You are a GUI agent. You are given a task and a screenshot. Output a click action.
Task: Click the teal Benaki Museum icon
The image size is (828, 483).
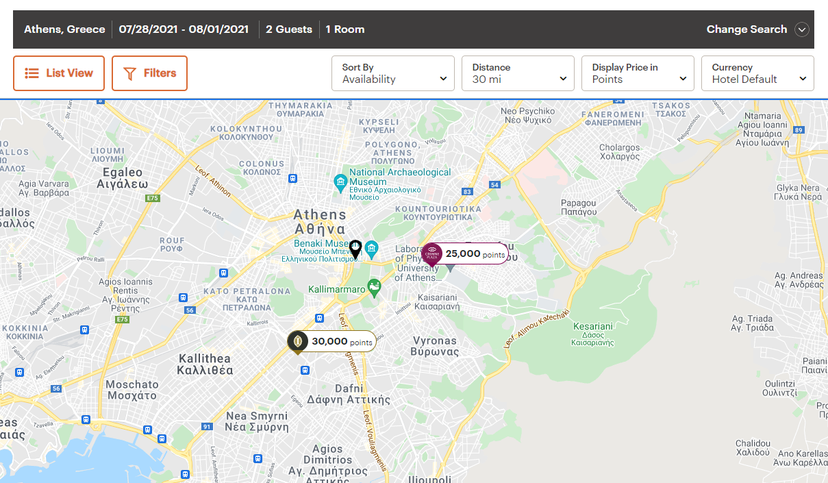tap(371, 248)
